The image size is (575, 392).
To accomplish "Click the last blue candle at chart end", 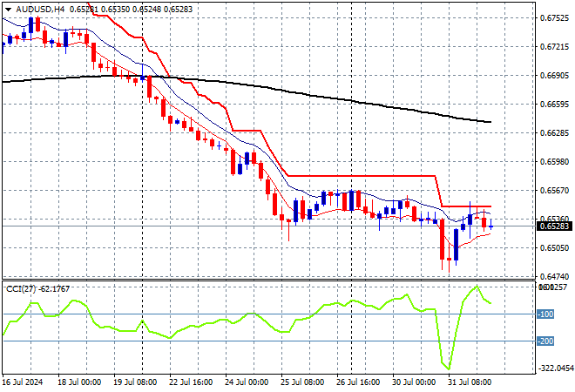I will (x=491, y=225).
